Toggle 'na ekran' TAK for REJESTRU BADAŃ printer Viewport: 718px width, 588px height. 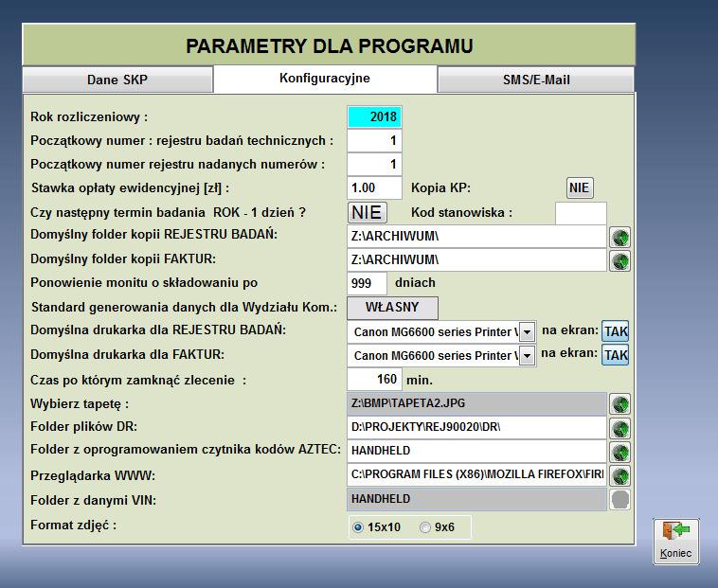615,330
